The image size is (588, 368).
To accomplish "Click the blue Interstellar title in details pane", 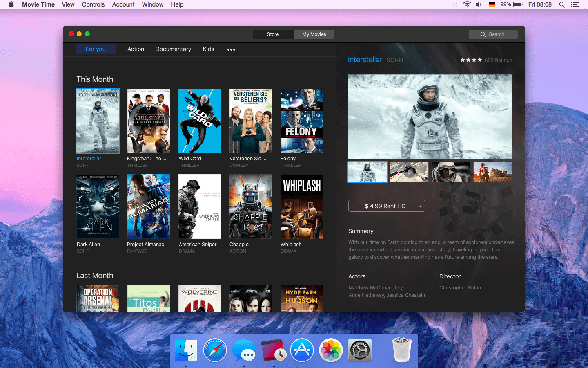I will (x=365, y=60).
